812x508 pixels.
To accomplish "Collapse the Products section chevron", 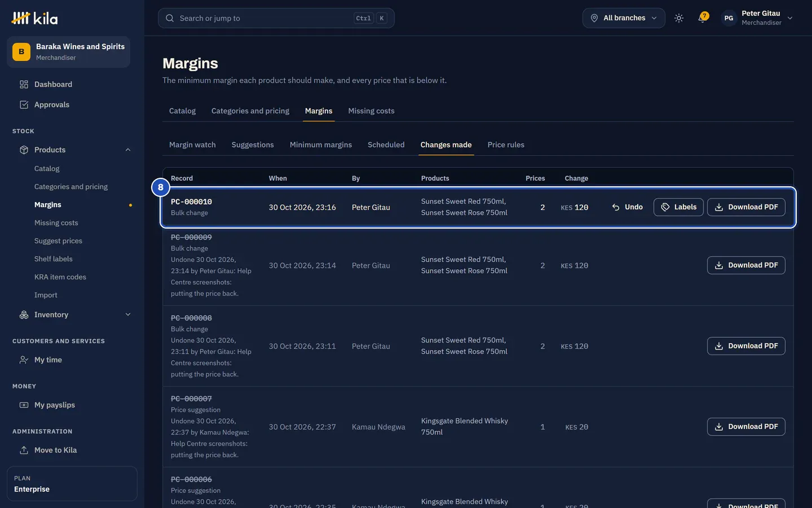I will (x=128, y=150).
